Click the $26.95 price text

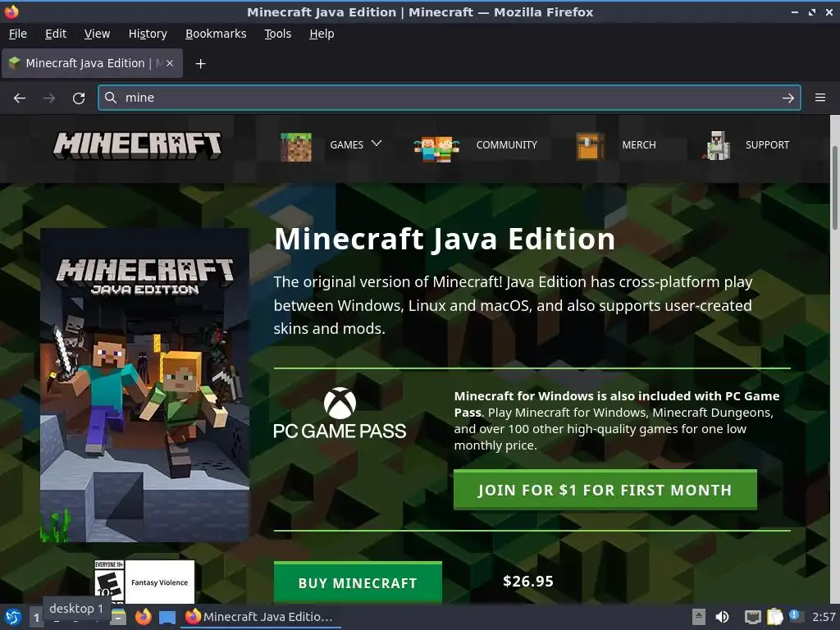pos(527,582)
